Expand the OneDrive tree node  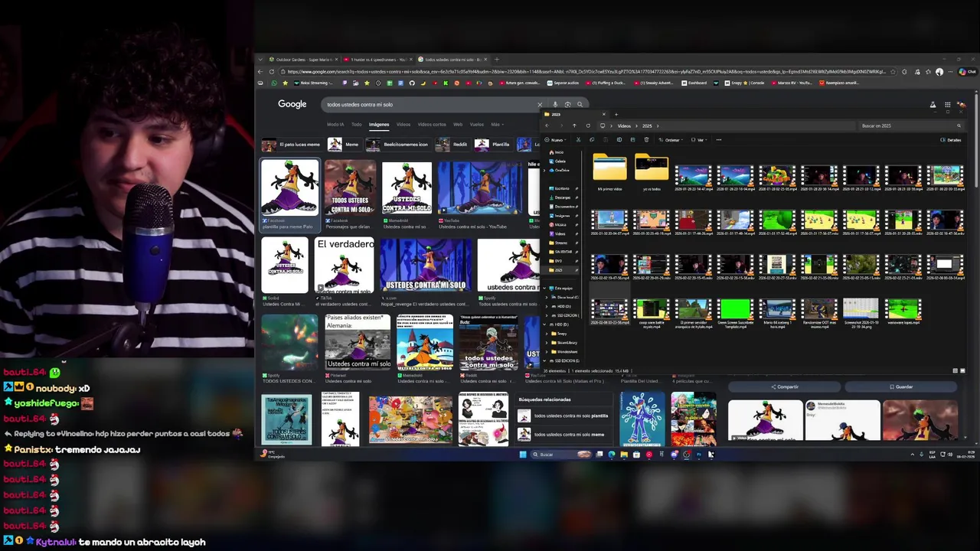[544, 170]
